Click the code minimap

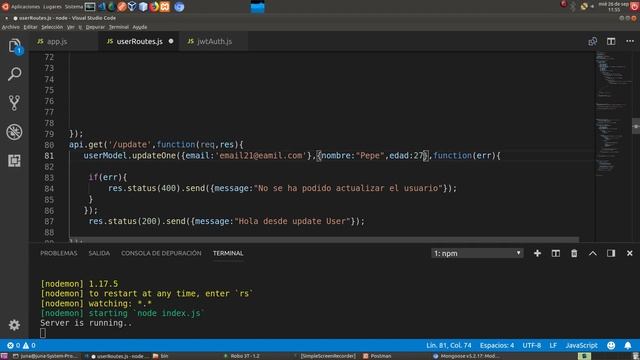[613, 114]
